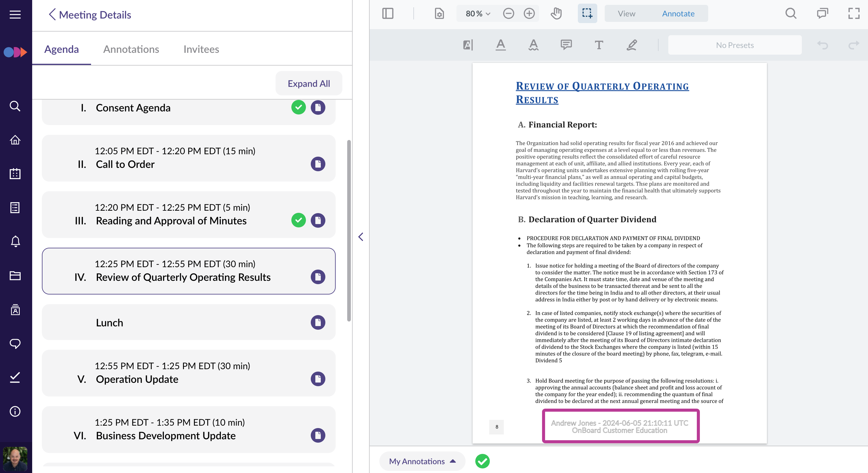The height and width of the screenshot is (473, 868).
Task: Zoom in with the plus icon
Action: (529, 13)
